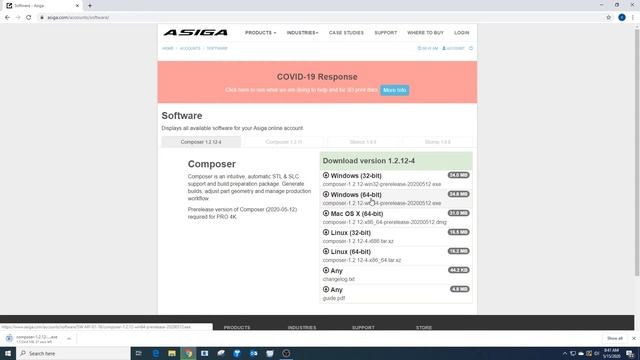Click Products in the footer
This screenshot has height=360, width=640.
(x=237, y=327)
